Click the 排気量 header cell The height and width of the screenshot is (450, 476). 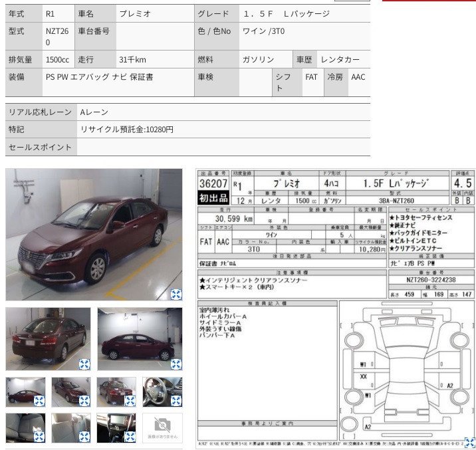click(24, 59)
